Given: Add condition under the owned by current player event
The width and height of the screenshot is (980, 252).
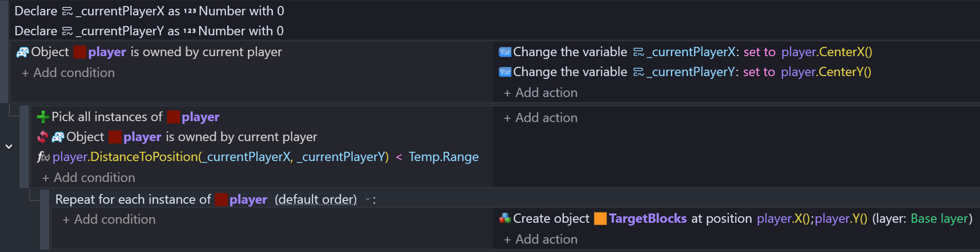Looking at the screenshot, I should [x=68, y=73].
